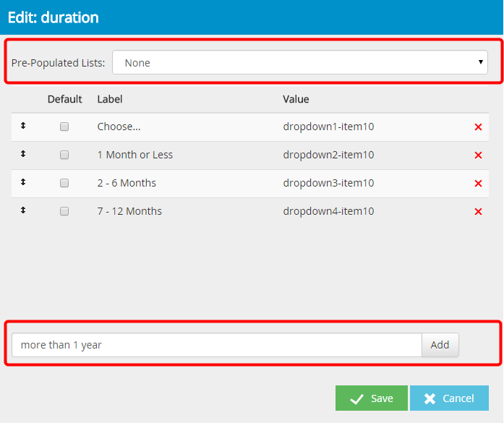The width and height of the screenshot is (504, 423).
Task: Open the Pre-Populated Lists dropdown
Action: click(x=299, y=63)
